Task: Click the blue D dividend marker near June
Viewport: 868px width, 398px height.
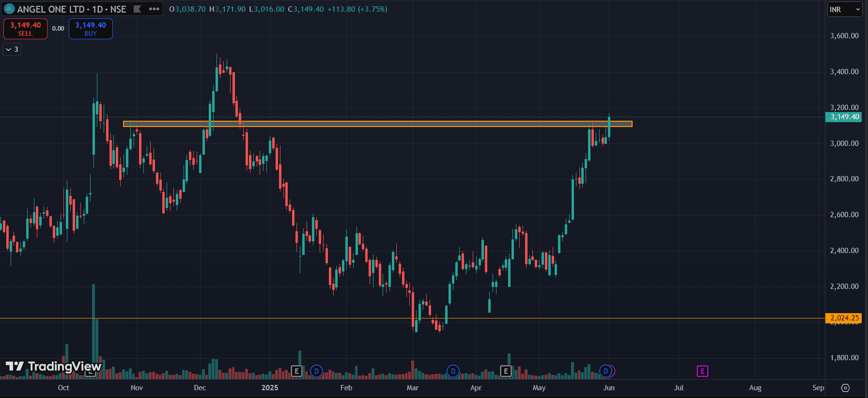Action: pos(605,371)
